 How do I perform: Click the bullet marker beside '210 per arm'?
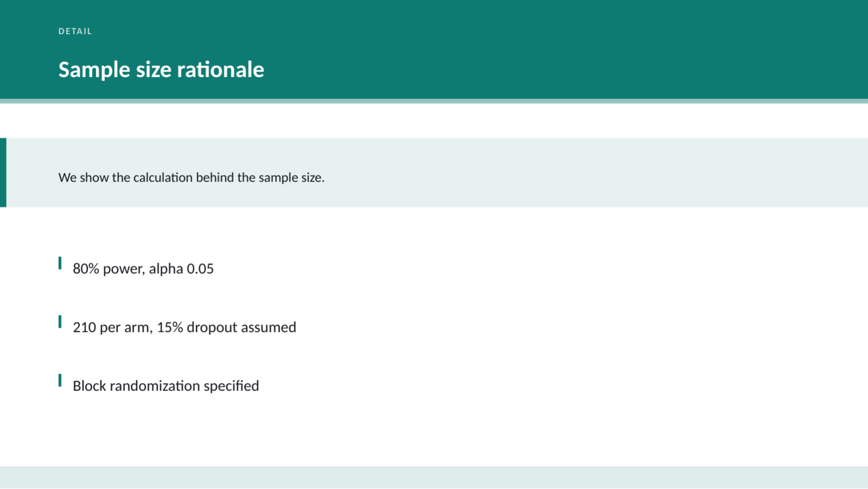[60, 322]
